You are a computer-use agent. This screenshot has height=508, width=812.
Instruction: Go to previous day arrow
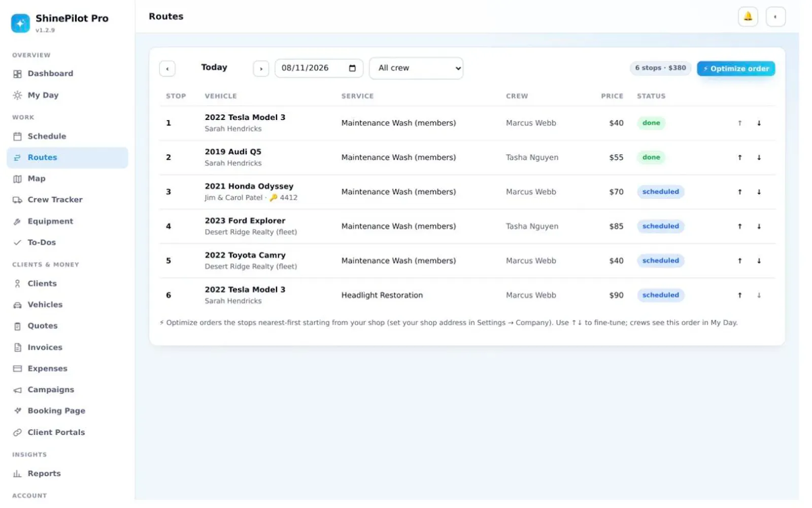[x=167, y=69]
